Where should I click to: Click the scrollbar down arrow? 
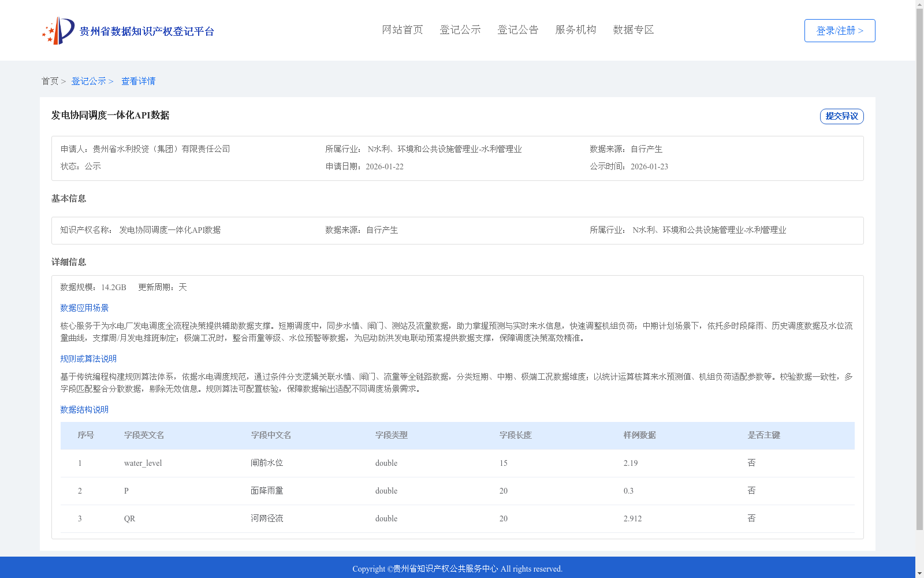pyautogui.click(x=919, y=574)
